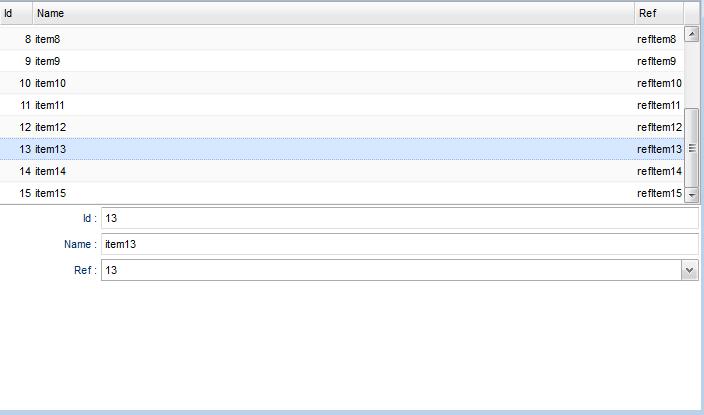
Task: Select the item12 row
Action: click(x=342, y=127)
